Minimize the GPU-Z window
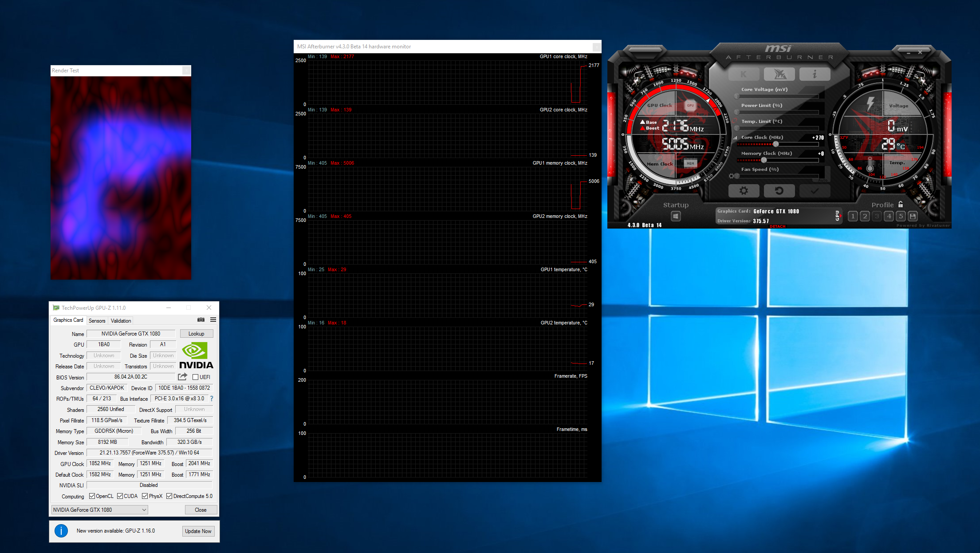This screenshot has width=980, height=553. click(x=169, y=308)
